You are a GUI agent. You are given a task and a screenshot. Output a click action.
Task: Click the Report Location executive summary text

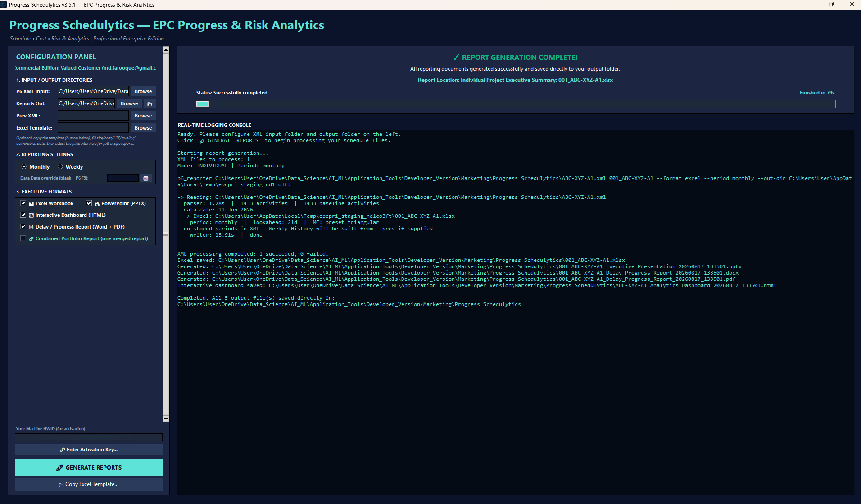(515, 80)
